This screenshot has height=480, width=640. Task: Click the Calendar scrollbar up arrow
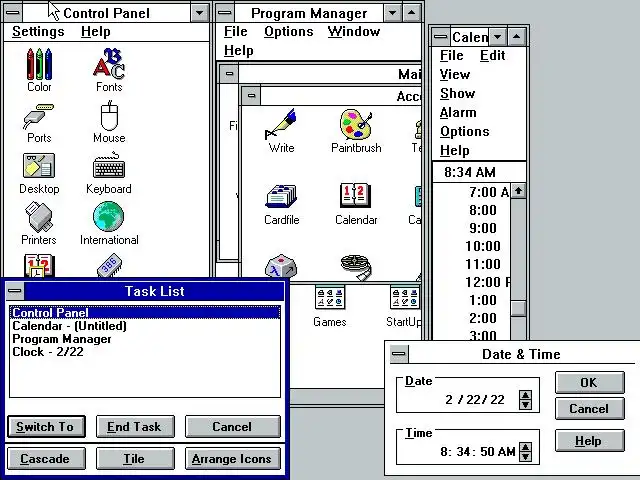click(518, 191)
